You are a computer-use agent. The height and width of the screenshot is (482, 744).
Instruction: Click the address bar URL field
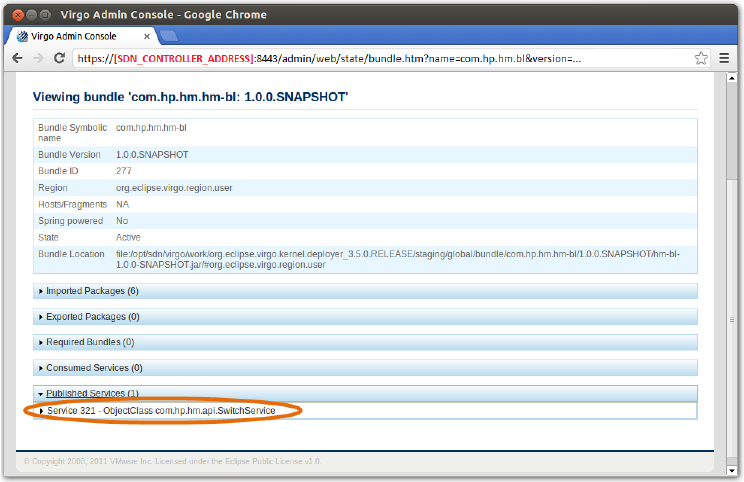coord(380,58)
